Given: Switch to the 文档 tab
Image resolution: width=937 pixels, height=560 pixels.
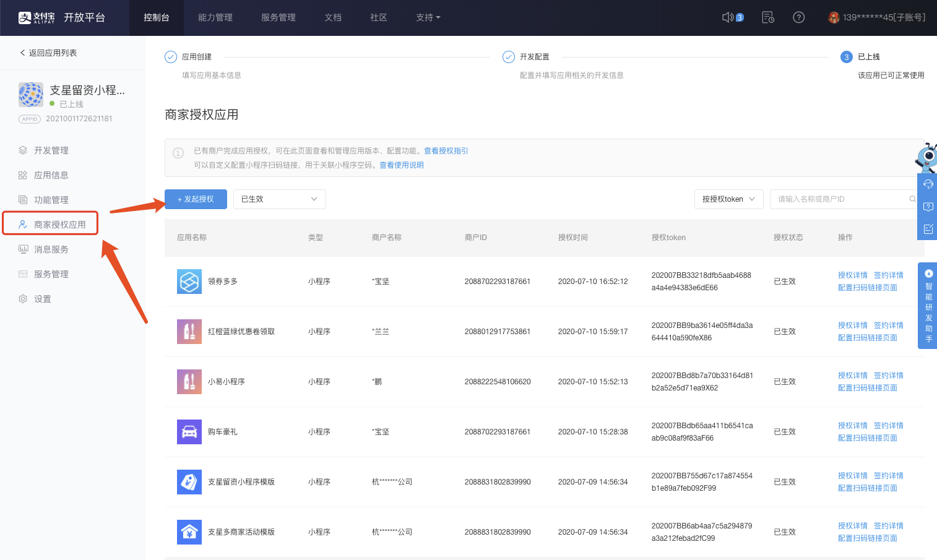Looking at the screenshot, I should tap(333, 17).
